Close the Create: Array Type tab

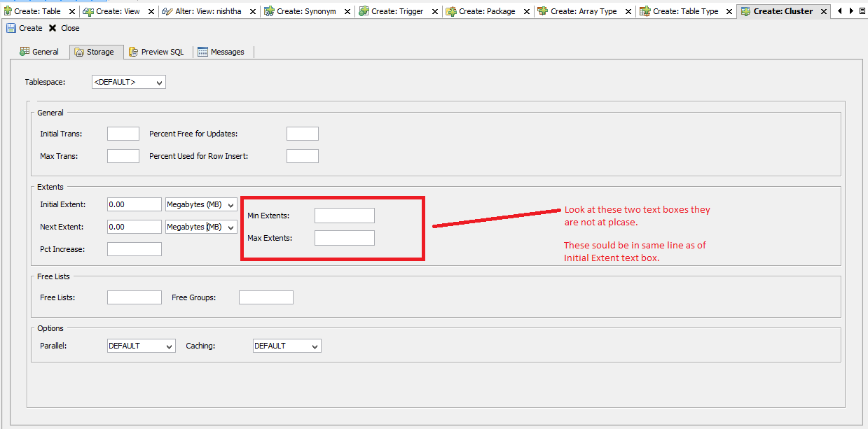[x=627, y=11]
